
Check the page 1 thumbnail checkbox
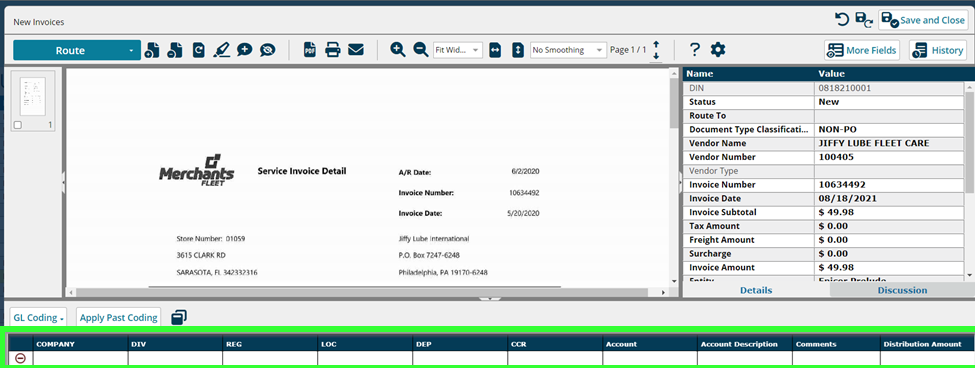pyautogui.click(x=17, y=125)
